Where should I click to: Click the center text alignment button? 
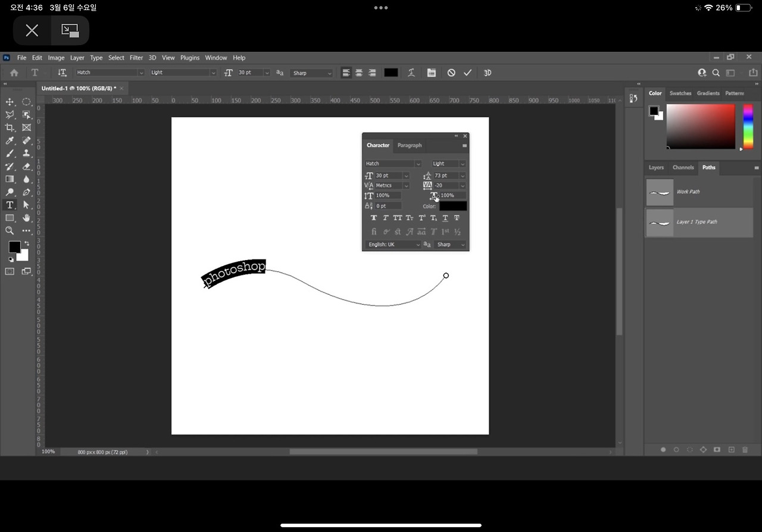(x=359, y=73)
